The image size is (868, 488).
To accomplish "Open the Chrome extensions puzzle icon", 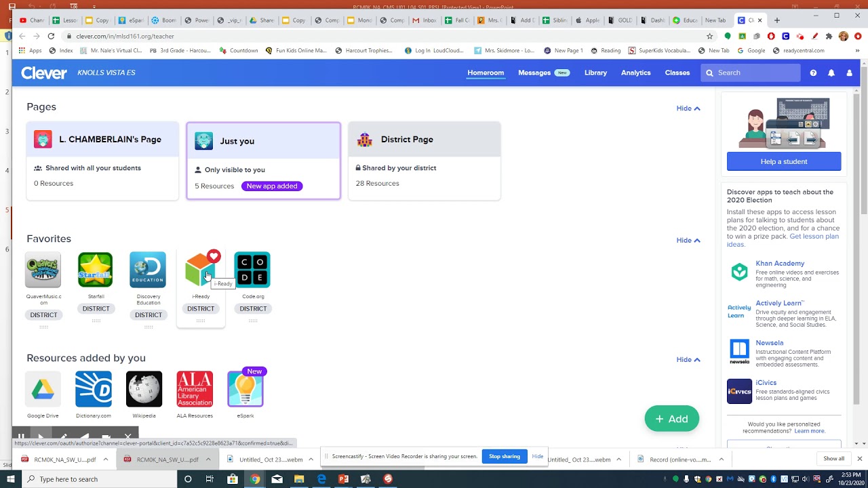I will 829,36.
